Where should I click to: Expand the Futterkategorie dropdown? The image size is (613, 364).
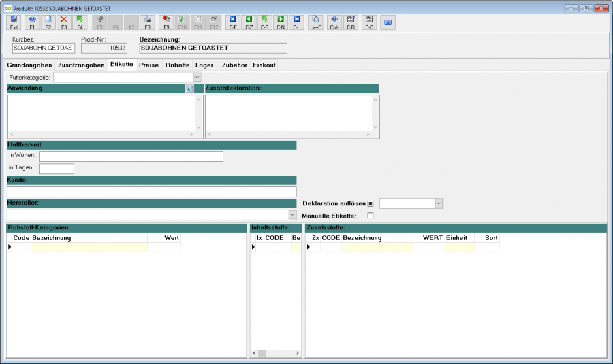coord(198,78)
